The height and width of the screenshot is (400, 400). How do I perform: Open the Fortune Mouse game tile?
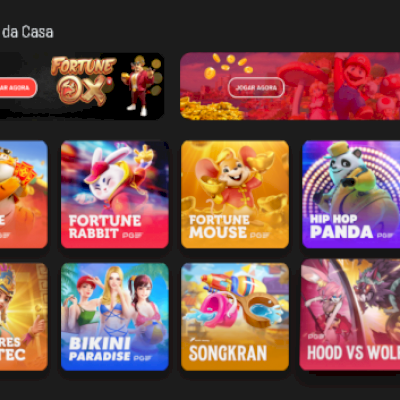pos(235,194)
